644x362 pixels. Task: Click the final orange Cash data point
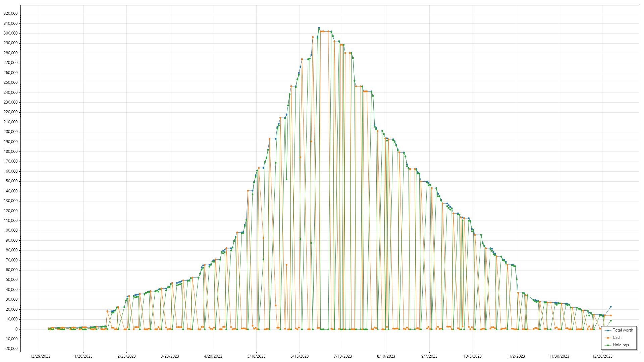[611, 315]
